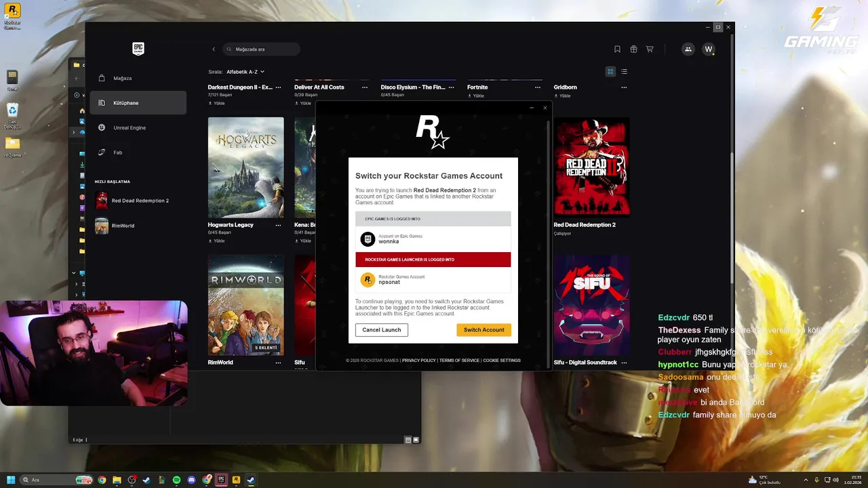Focus the Mağazada ara search field
Image resolution: width=868 pixels, height=488 pixels.
(261, 49)
